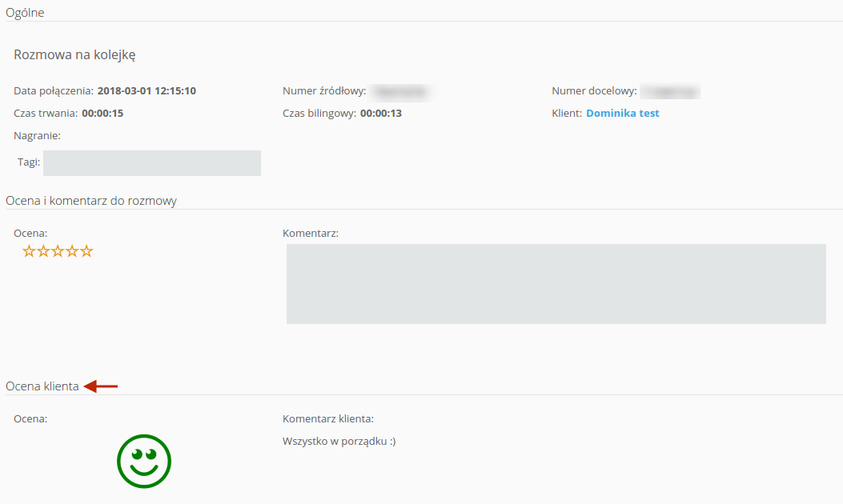Click the first rating star

point(29,251)
